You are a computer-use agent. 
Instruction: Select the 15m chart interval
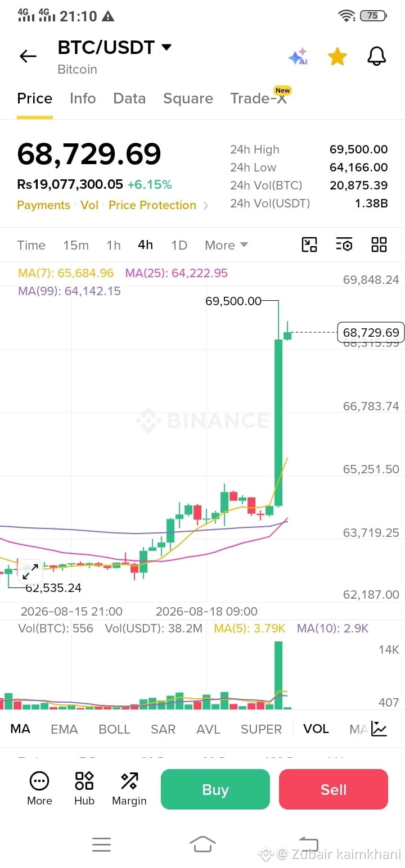(76, 245)
